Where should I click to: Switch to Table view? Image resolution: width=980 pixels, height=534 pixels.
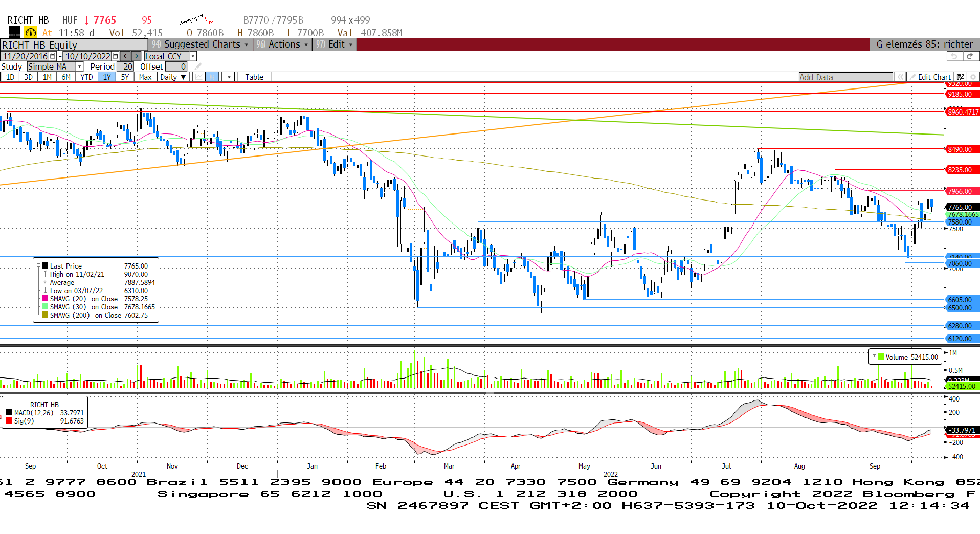pos(254,77)
